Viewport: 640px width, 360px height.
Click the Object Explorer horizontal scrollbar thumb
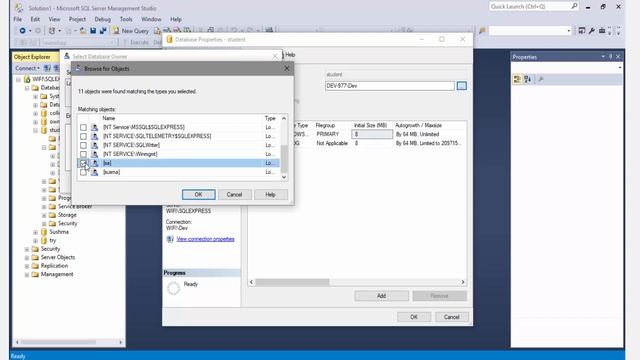[x=58, y=342]
